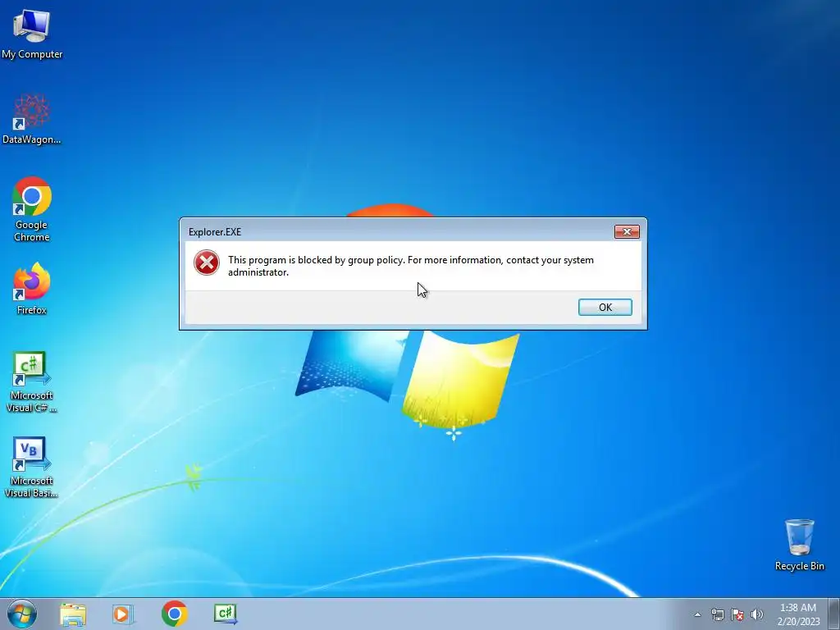
Task: Select the DataWagon desktop shortcut
Action: (32, 119)
